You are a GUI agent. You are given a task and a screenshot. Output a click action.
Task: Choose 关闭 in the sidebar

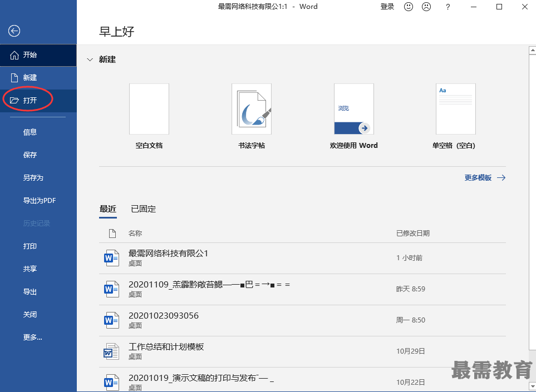[x=30, y=315]
